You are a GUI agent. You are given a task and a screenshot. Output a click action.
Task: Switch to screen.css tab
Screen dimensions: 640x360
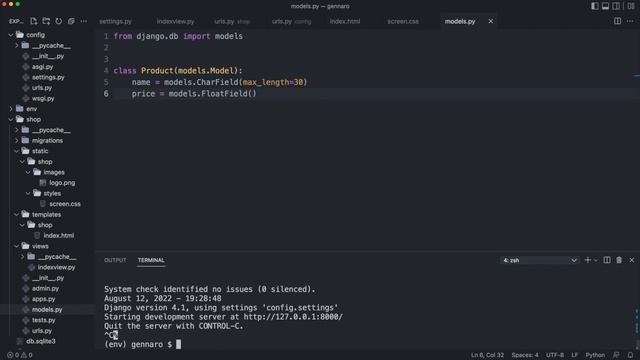pos(403,21)
